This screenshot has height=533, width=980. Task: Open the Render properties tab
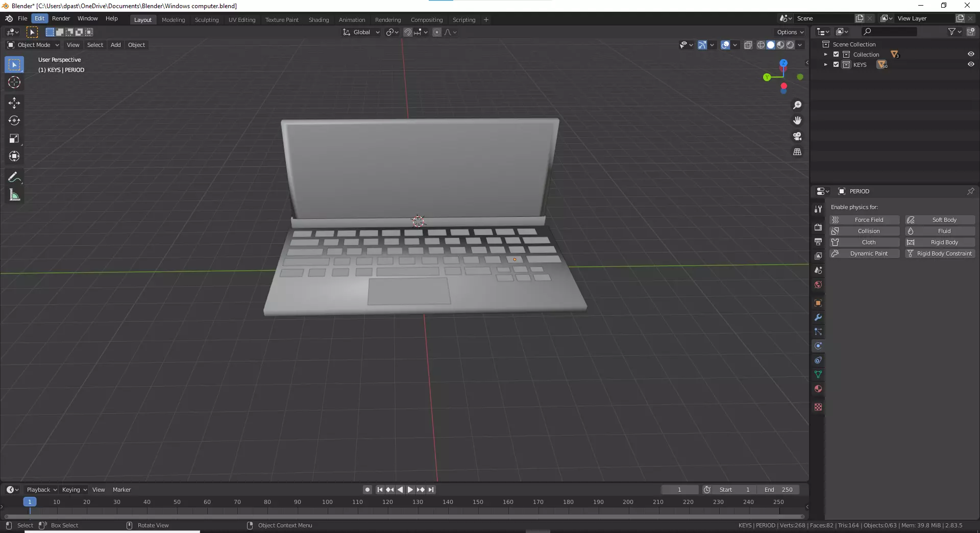(818, 227)
